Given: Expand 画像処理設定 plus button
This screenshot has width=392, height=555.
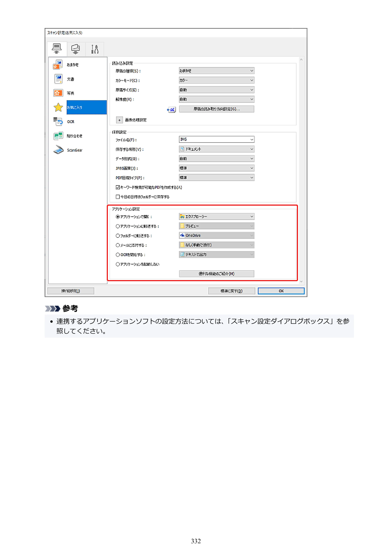Looking at the screenshot, I should click(119, 120).
